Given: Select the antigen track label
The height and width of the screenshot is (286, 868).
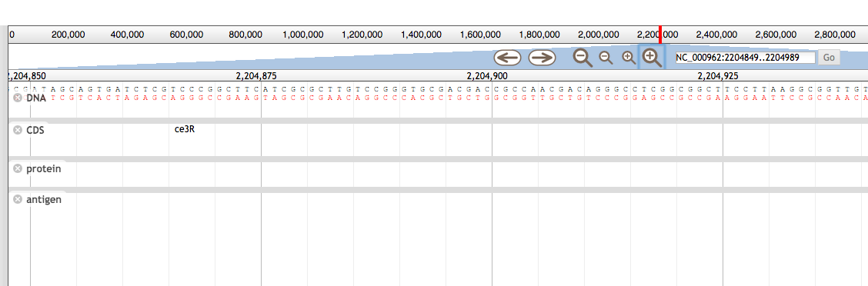Looking at the screenshot, I should point(44,200).
